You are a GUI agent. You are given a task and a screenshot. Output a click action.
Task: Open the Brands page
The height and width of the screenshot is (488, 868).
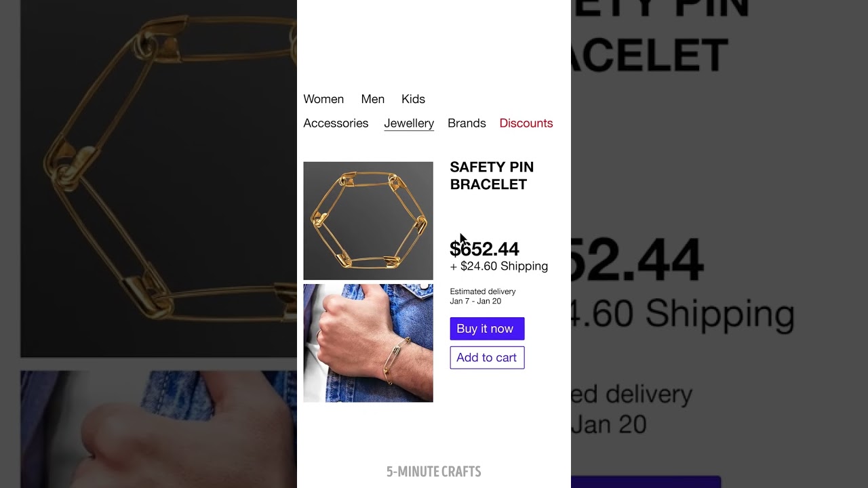[467, 123]
